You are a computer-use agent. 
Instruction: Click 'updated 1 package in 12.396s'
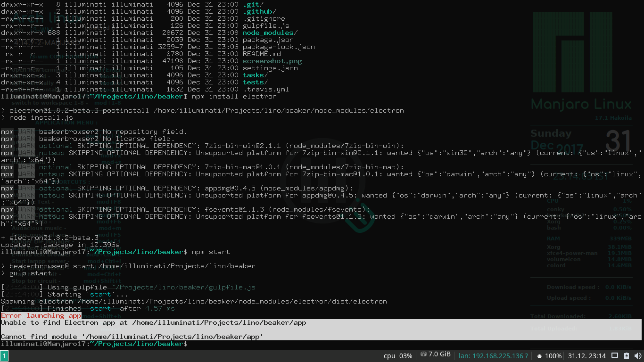tap(60, 245)
